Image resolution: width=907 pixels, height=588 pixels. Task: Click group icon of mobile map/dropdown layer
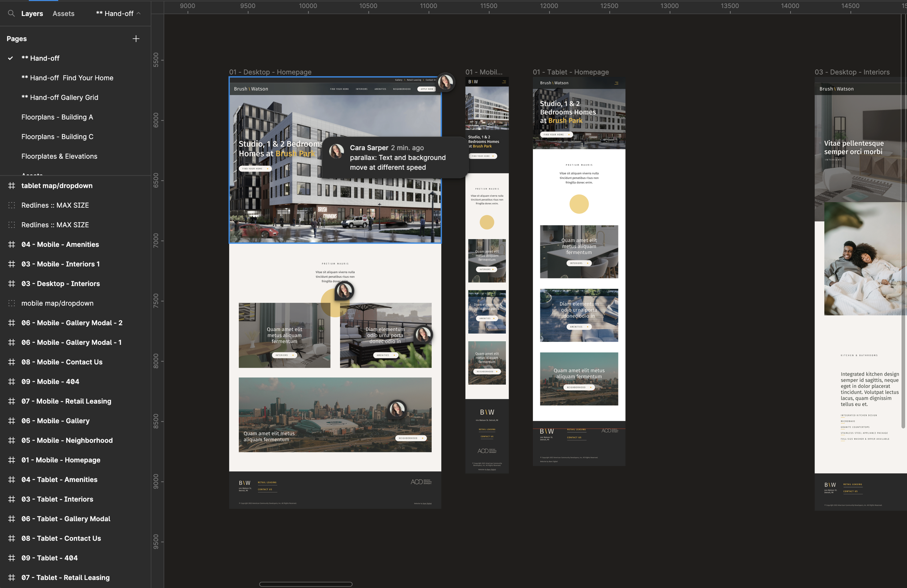pyautogui.click(x=12, y=303)
